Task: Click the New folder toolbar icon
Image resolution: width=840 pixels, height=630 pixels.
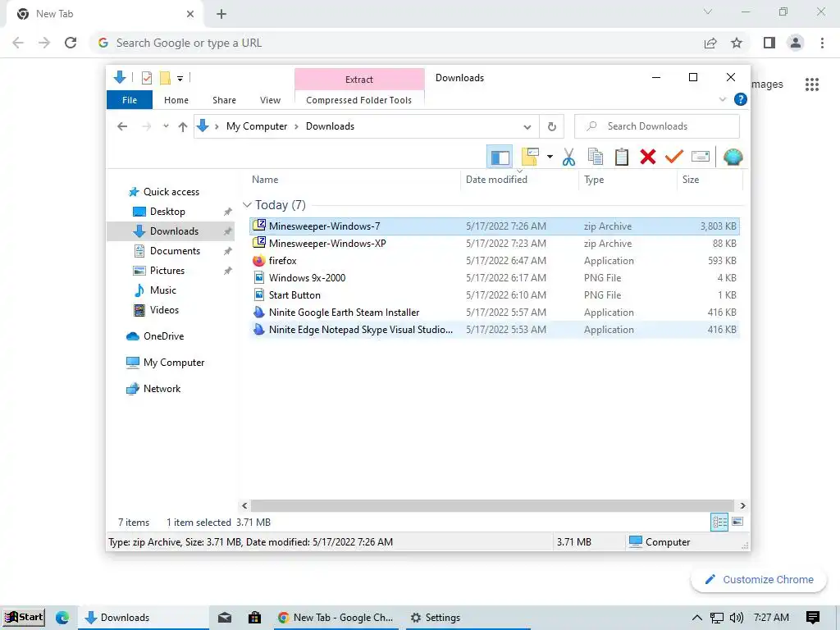Action: [530, 157]
